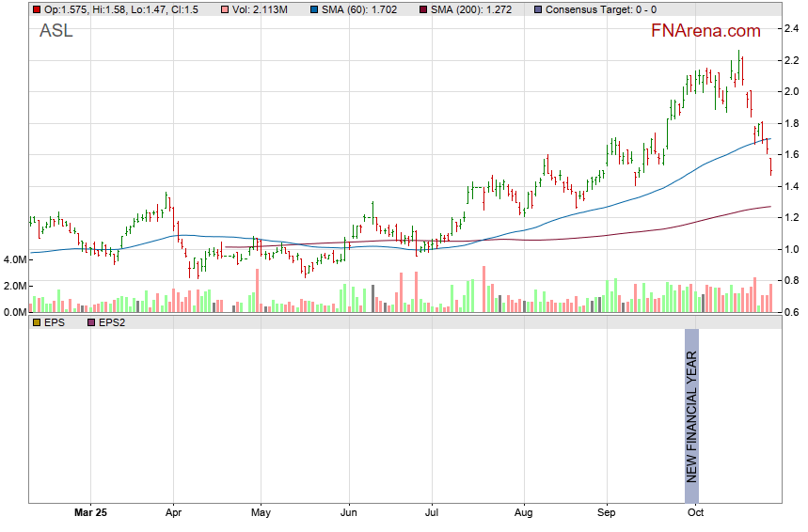Image resolution: width=808 pixels, height=532 pixels.
Task: Click the Consensus Target legend swatch
Action: pyautogui.click(x=537, y=9)
